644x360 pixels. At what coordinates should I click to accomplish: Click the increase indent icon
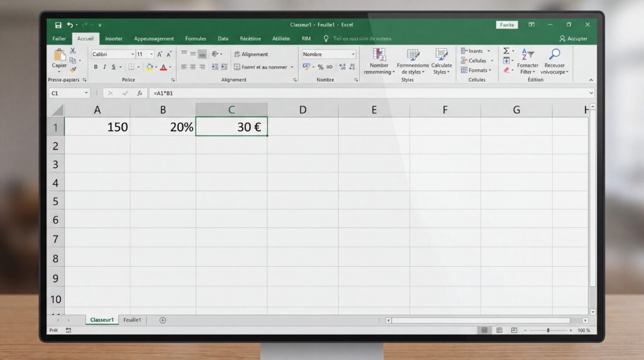pos(224,67)
